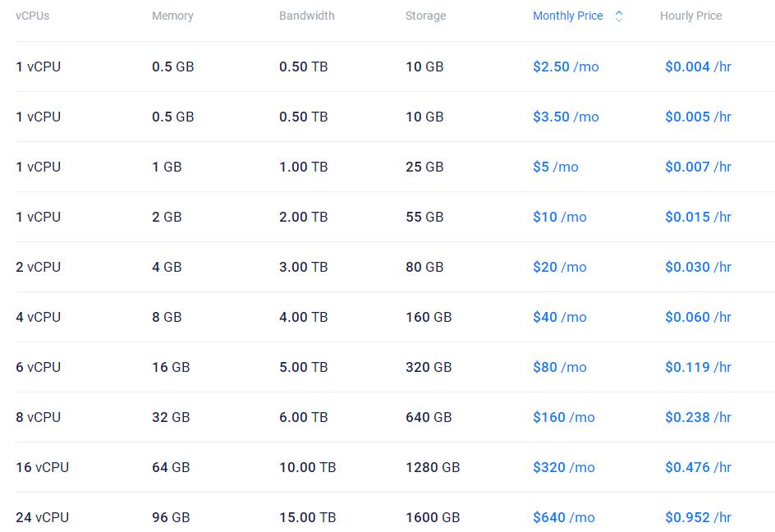Click the Hourly Price column header
The image size is (775, 532).
690,16
